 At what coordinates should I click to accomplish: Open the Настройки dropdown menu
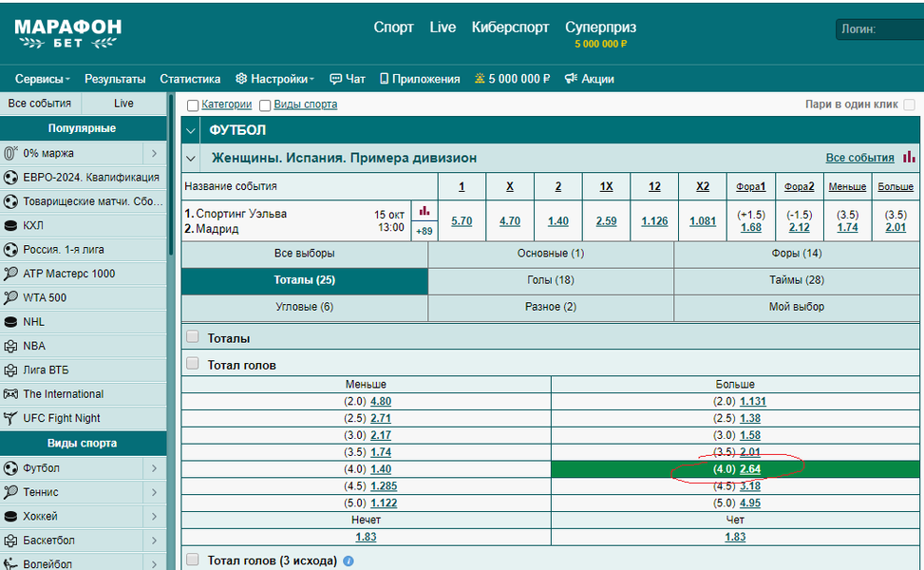[275, 79]
